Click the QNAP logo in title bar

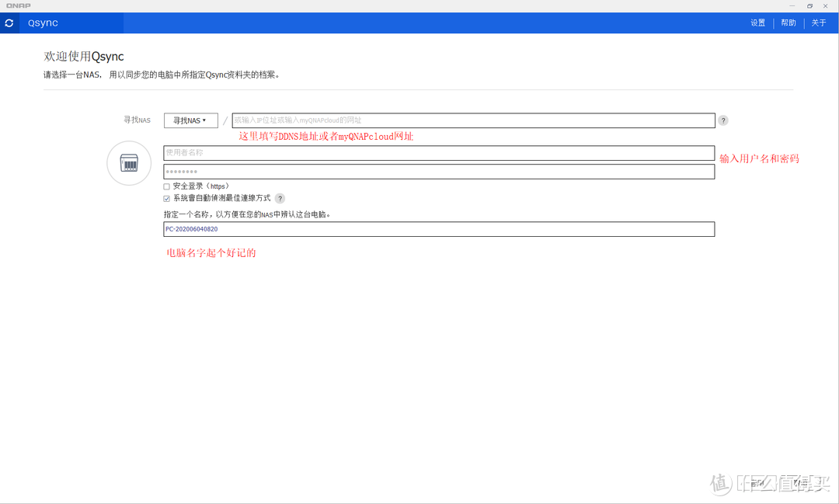point(18,6)
